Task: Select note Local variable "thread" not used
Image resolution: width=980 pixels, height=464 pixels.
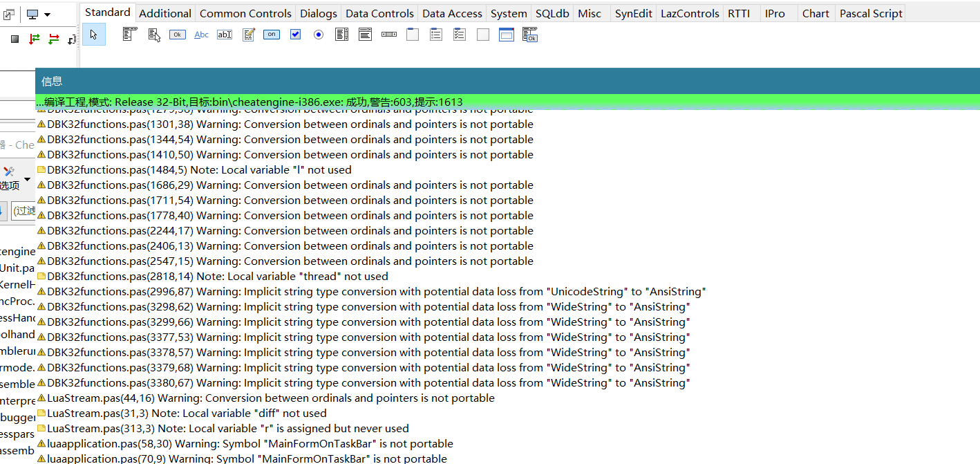Action: point(507,276)
